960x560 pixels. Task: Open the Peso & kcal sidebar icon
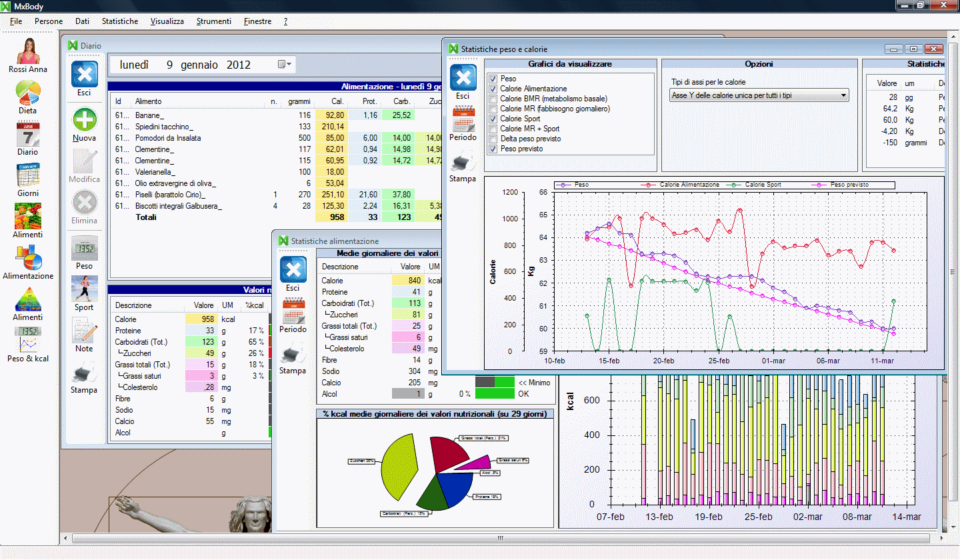pos(27,340)
